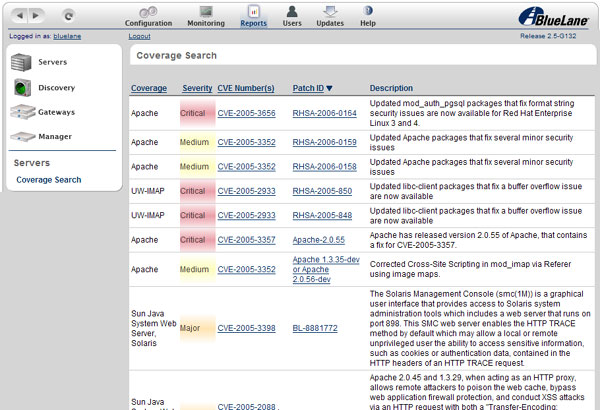Open CVE-2005-3656 link
The height and width of the screenshot is (410, 600).
point(246,114)
